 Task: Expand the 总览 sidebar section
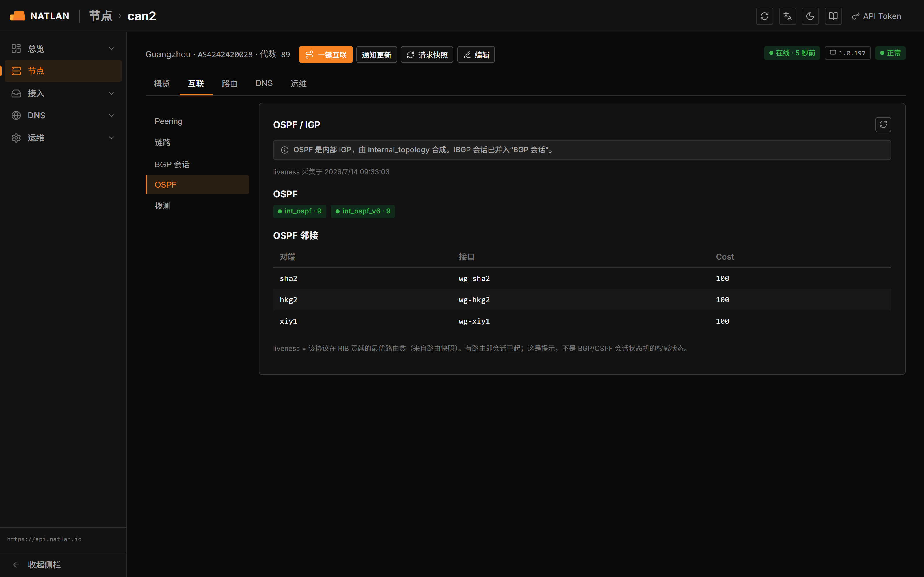(63, 48)
